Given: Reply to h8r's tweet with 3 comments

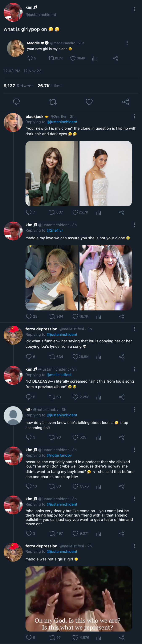Looking at the screenshot, I should click(x=29, y=437).
